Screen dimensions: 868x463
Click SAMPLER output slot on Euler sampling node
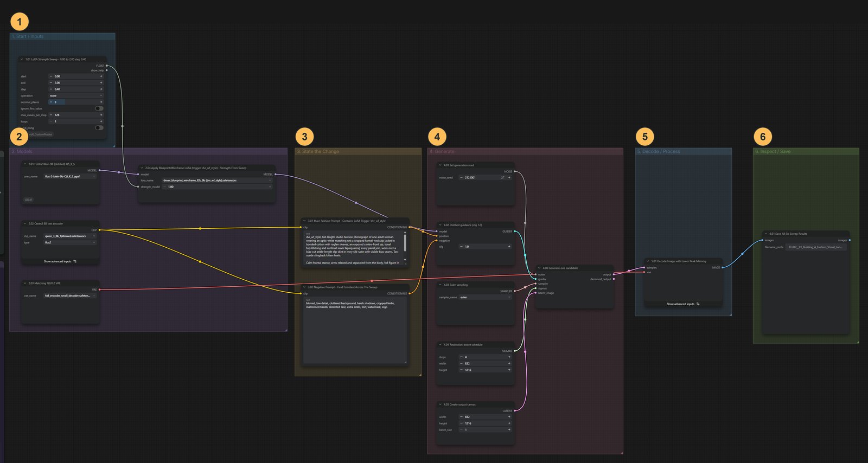pos(514,291)
